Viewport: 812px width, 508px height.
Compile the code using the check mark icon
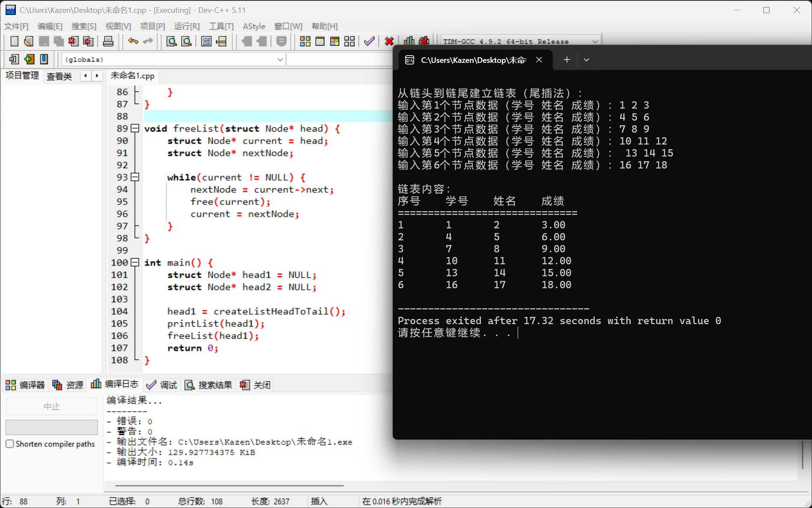coord(369,41)
